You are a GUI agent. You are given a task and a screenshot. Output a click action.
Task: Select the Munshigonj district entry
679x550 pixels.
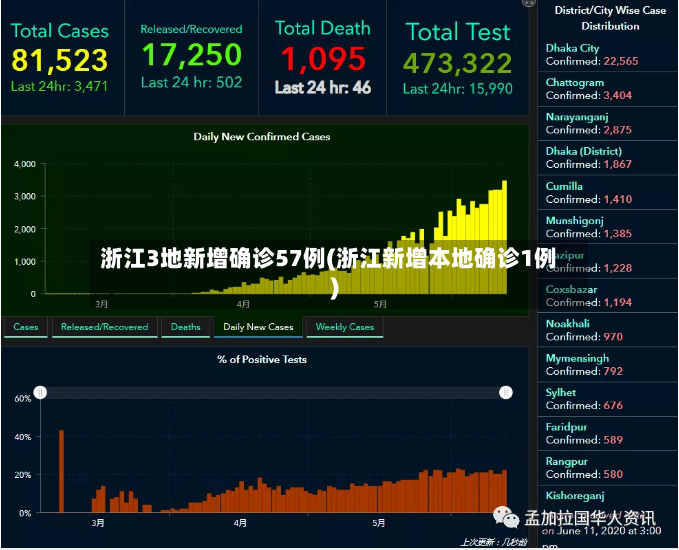click(x=608, y=227)
